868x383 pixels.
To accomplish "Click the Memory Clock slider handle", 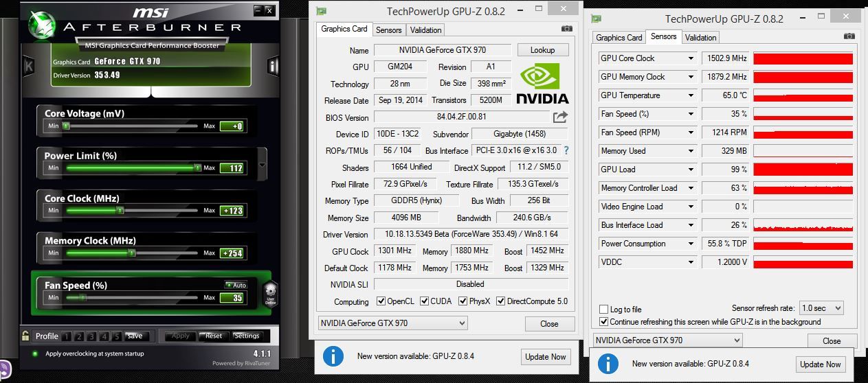I will [x=131, y=253].
